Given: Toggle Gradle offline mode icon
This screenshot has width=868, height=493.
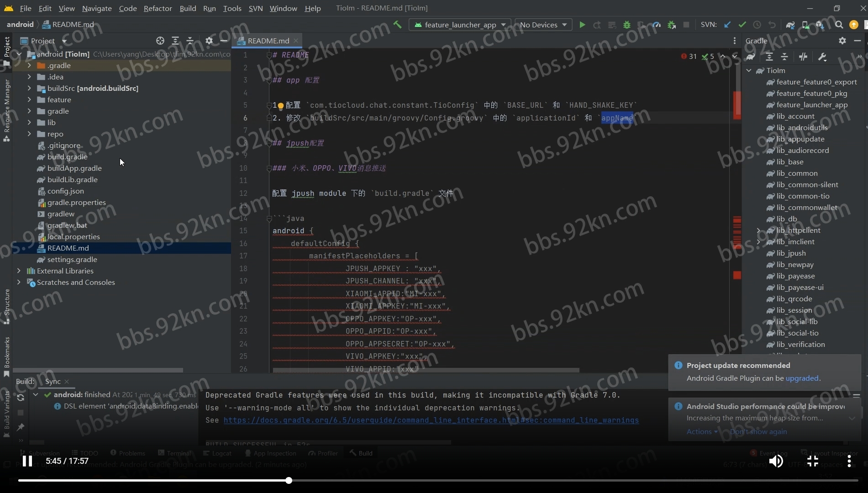Looking at the screenshot, I should coord(803,57).
